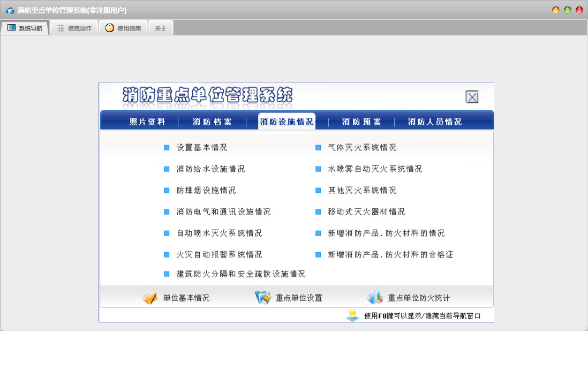Open 自动喷水灭火系统情况 link

[219, 233]
